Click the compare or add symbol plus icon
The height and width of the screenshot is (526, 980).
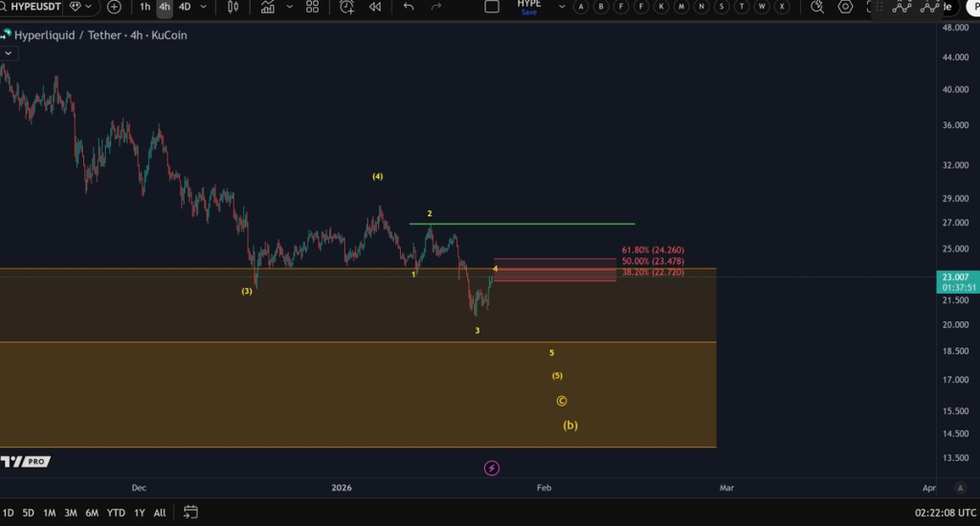tap(114, 7)
